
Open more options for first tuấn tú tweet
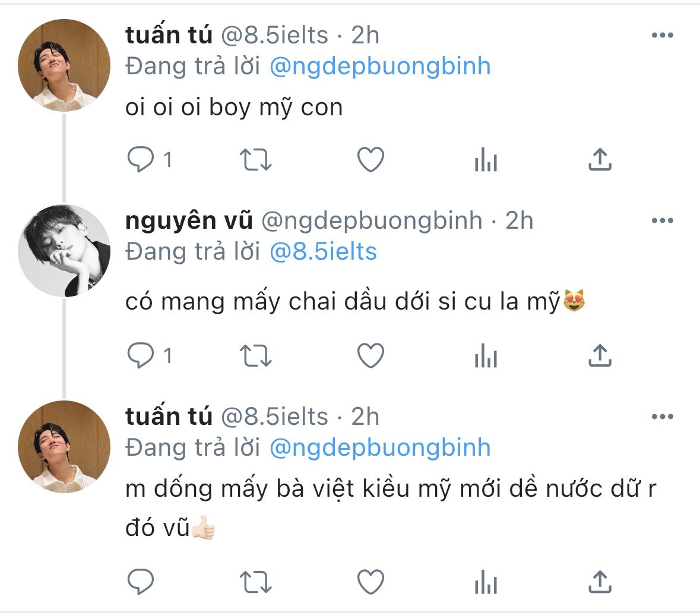(x=662, y=36)
